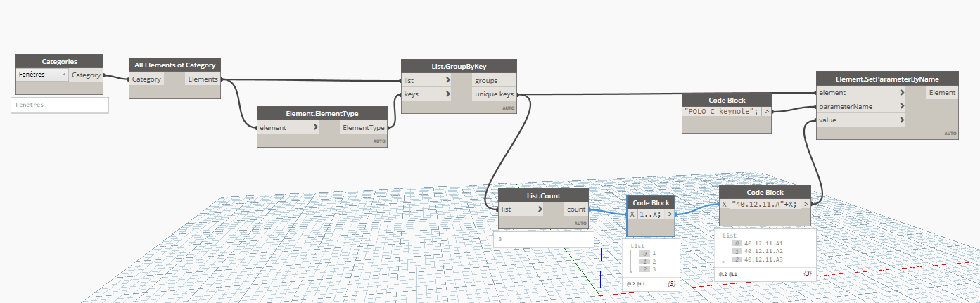Select the Code Block title above "40.12.11.A"+X
The image size is (980, 303).
765,192
